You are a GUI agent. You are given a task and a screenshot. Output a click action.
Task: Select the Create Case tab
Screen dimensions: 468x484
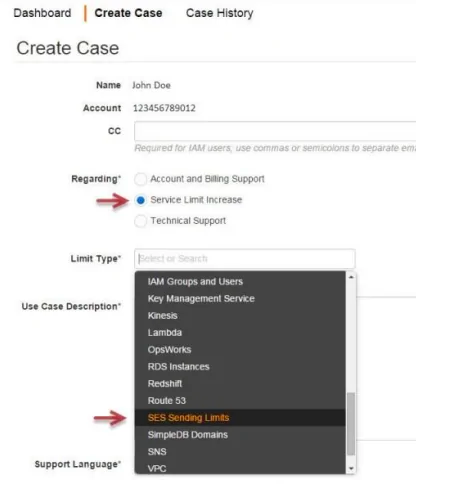[x=128, y=13]
